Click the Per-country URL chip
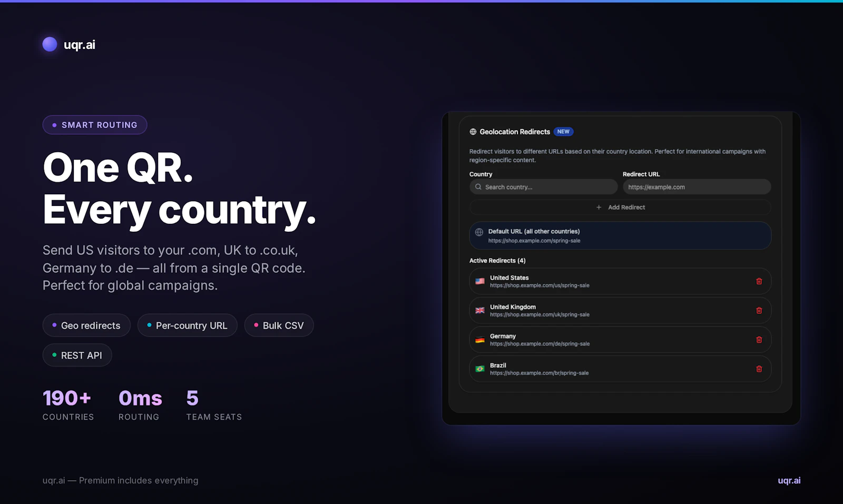This screenshot has height=504, width=843. 187,325
